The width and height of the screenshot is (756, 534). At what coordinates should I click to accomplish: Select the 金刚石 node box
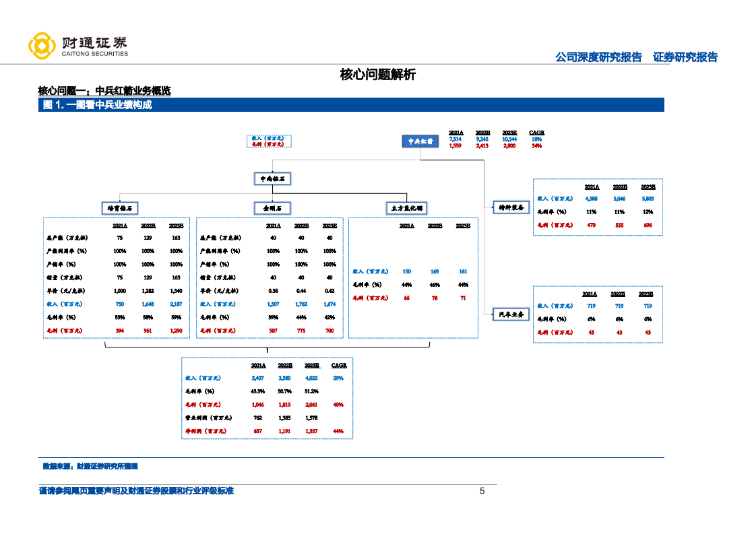click(272, 207)
